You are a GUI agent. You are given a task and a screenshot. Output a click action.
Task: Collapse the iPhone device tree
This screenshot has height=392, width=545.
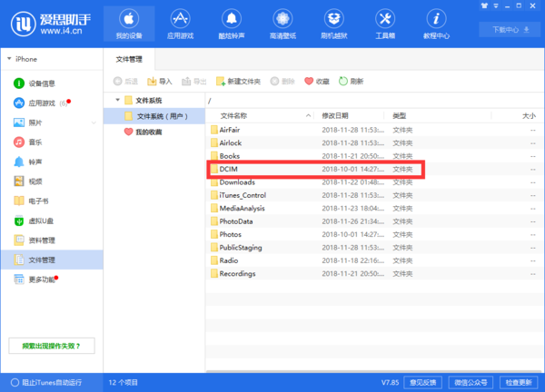pyautogui.click(x=9, y=59)
